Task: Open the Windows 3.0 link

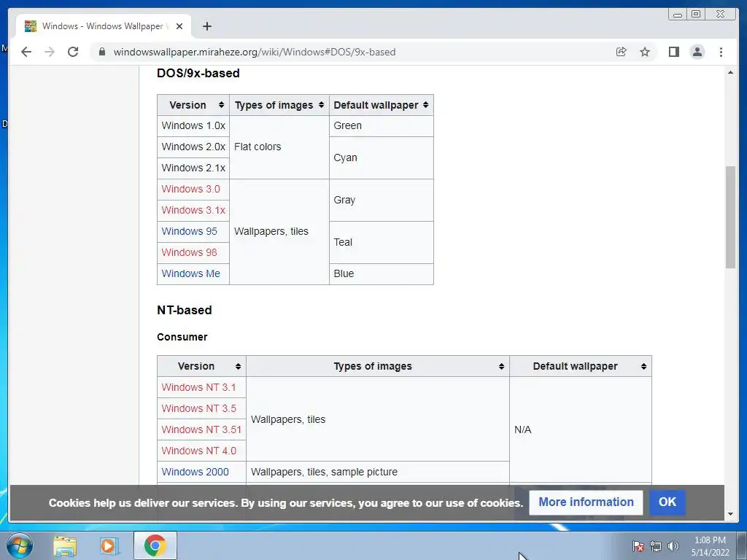Action: 190,189
